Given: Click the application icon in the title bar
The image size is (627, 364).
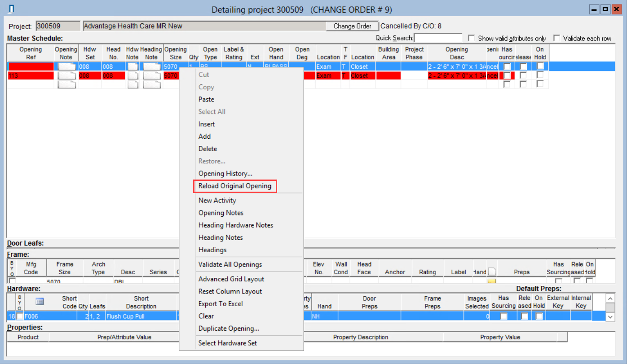Looking at the screenshot, I should click(x=12, y=9).
